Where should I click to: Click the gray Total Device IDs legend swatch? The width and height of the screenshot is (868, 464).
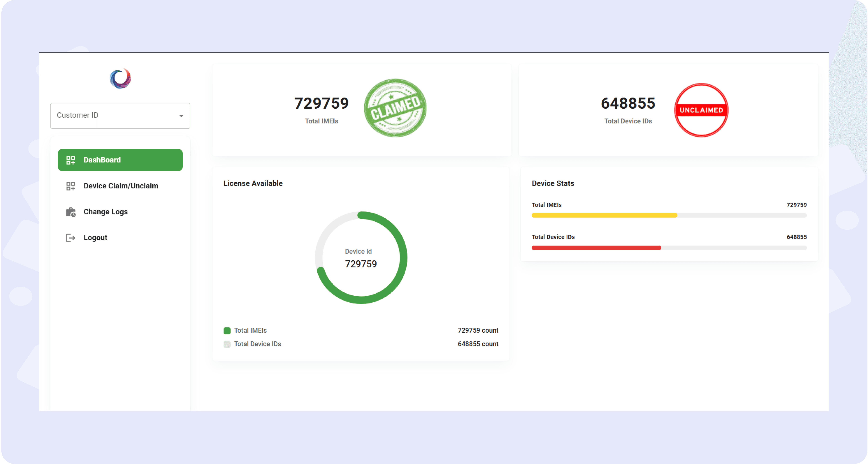227,344
